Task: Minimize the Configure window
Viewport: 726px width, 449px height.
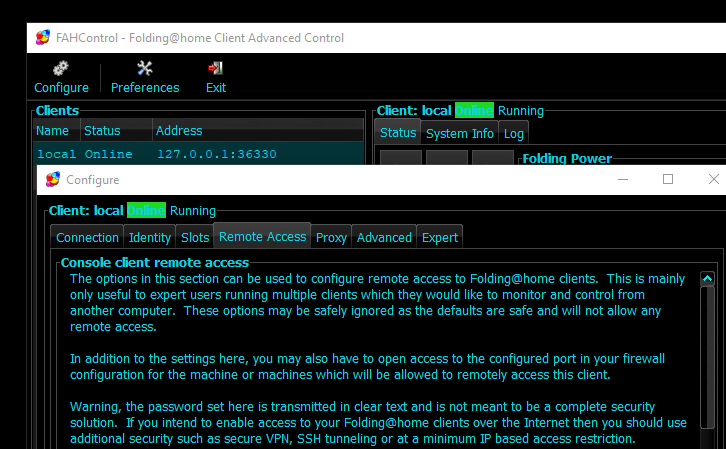Action: click(x=623, y=179)
